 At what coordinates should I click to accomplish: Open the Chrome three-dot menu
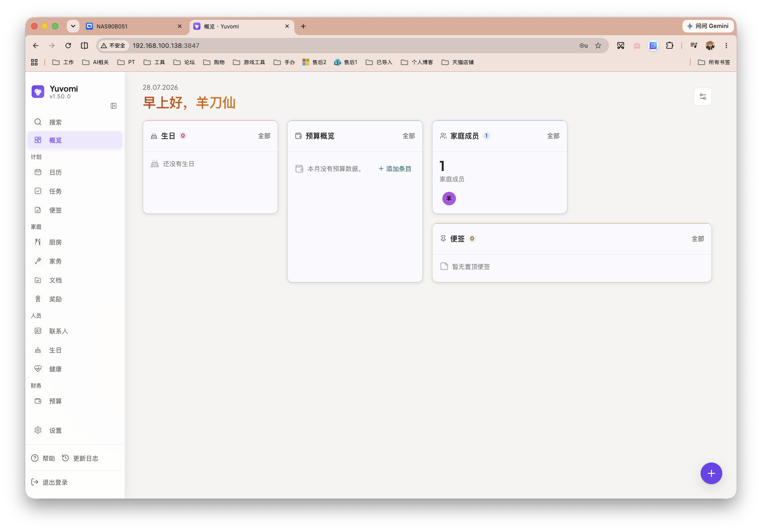726,46
